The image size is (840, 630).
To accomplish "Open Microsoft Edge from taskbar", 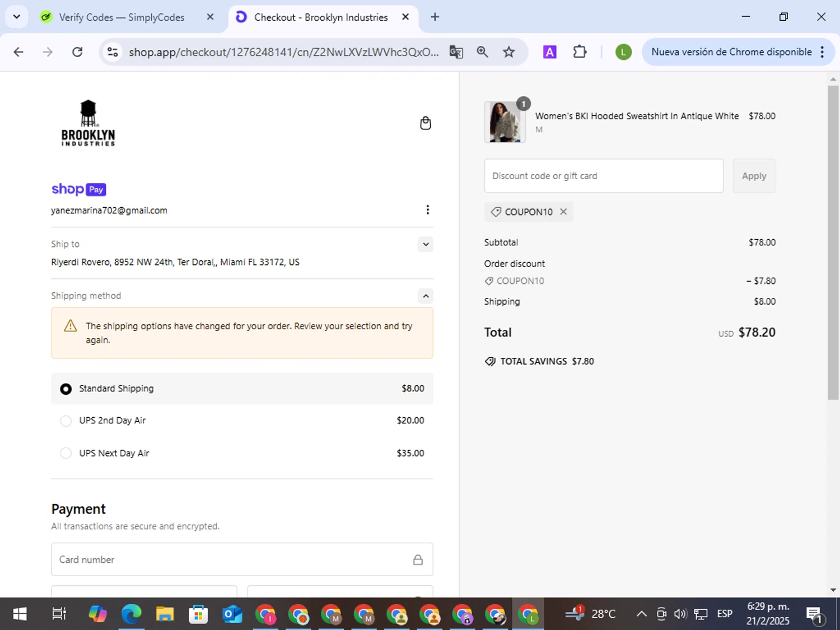I will (x=132, y=614).
